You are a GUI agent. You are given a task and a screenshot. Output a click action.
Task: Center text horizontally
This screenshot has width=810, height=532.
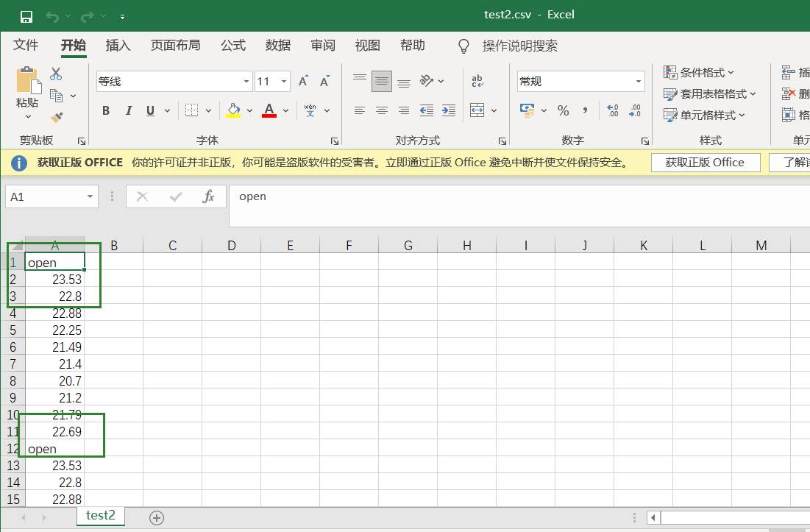click(x=382, y=110)
